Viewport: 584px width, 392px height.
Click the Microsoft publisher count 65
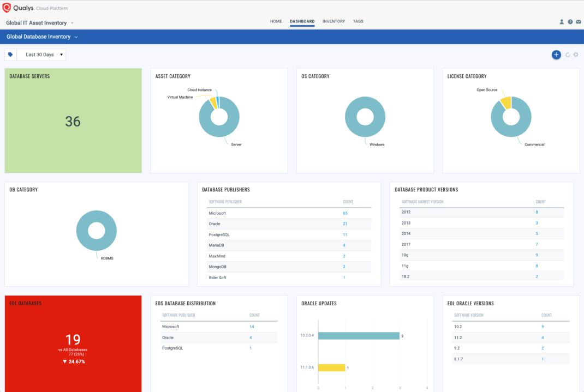tap(345, 213)
